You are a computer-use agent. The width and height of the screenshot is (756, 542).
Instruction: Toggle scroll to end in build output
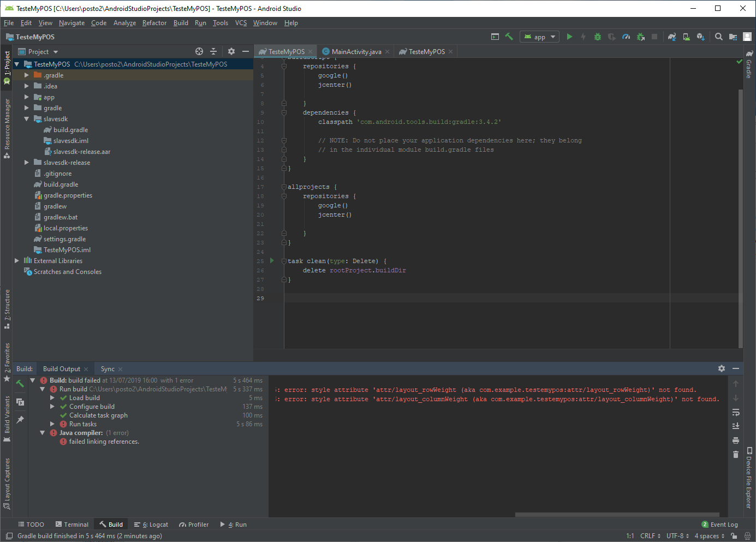(735, 426)
